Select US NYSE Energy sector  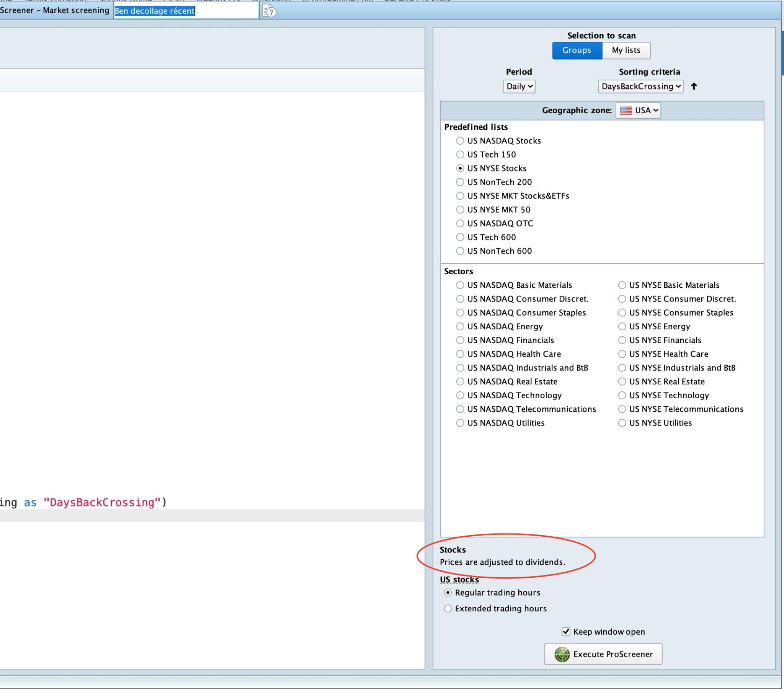[x=622, y=326]
